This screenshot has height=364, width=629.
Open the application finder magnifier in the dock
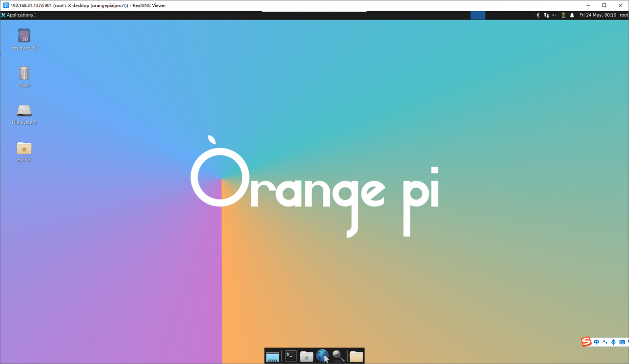tap(339, 356)
